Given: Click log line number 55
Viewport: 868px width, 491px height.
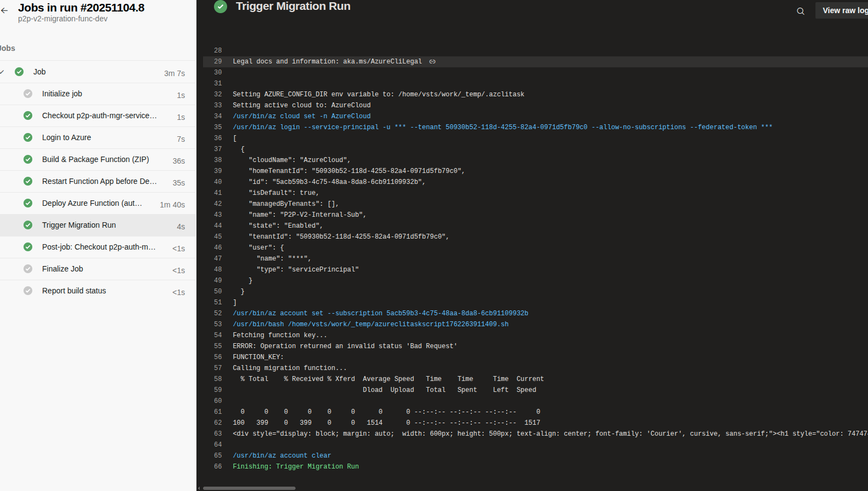Looking at the screenshot, I should point(218,346).
